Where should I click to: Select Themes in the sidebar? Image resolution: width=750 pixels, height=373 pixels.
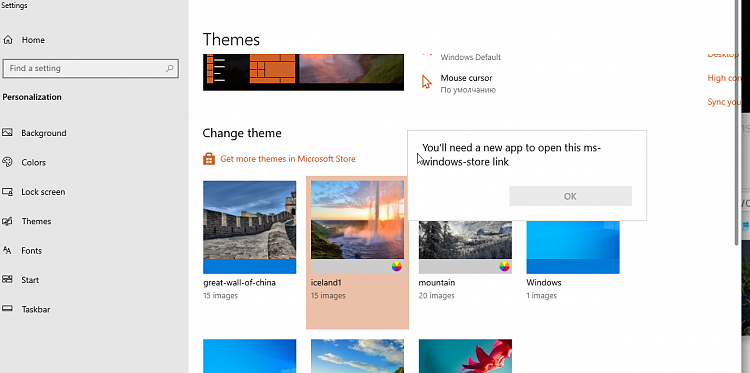[x=36, y=221]
